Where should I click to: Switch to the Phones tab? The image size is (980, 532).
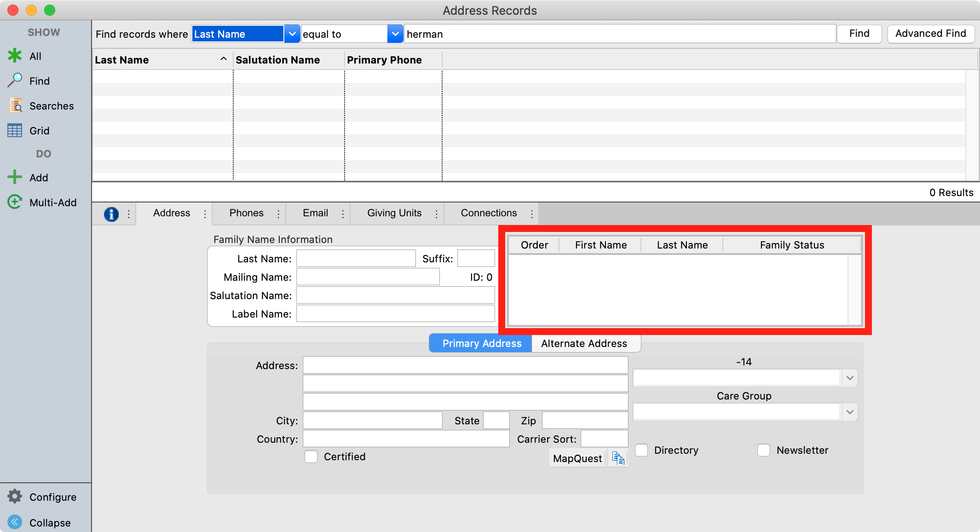tap(246, 213)
